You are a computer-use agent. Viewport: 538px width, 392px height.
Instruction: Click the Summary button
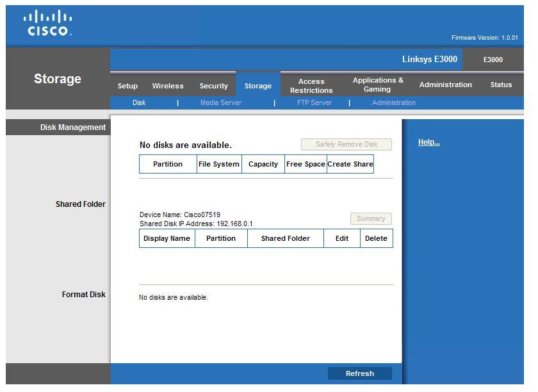click(x=371, y=218)
